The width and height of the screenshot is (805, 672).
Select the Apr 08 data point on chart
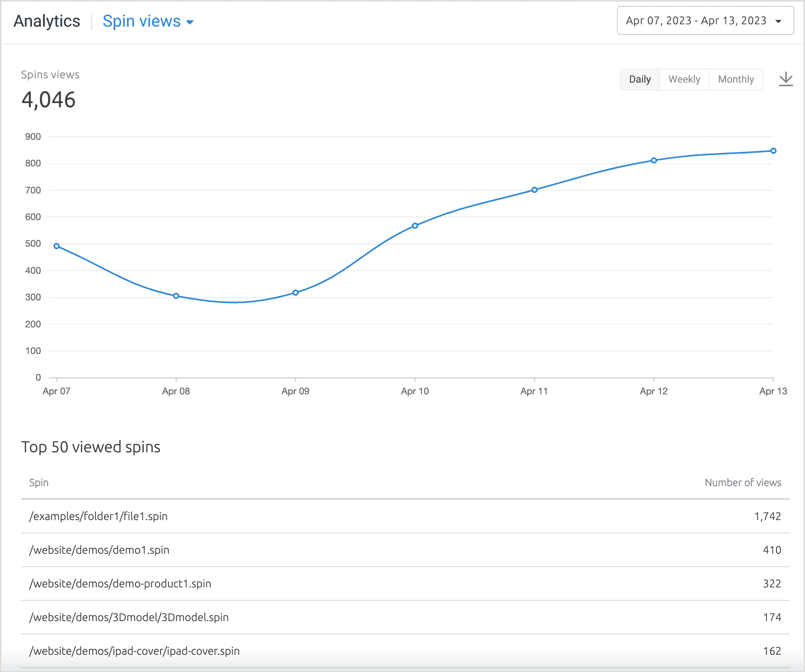(x=176, y=296)
